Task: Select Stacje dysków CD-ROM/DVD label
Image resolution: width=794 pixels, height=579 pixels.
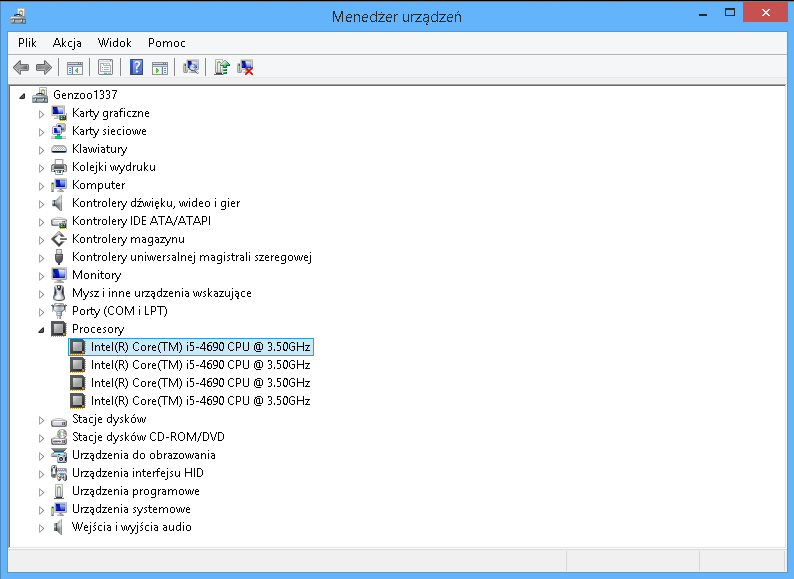Action: click(148, 437)
